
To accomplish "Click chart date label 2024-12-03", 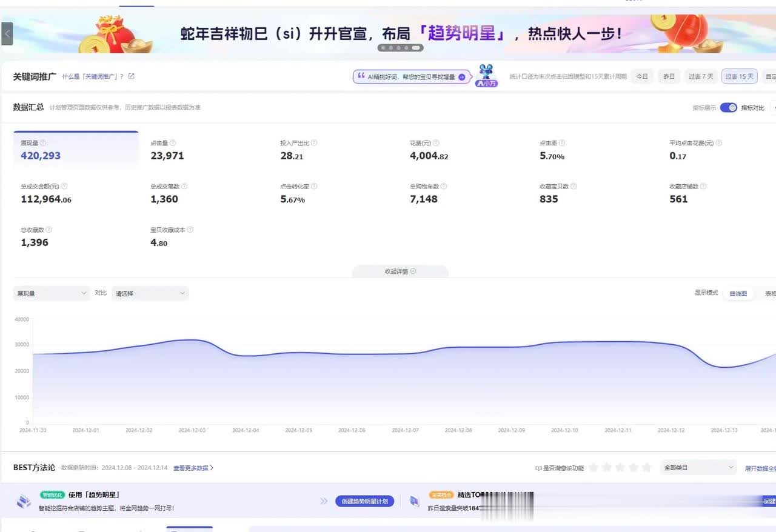I will click(x=192, y=430).
